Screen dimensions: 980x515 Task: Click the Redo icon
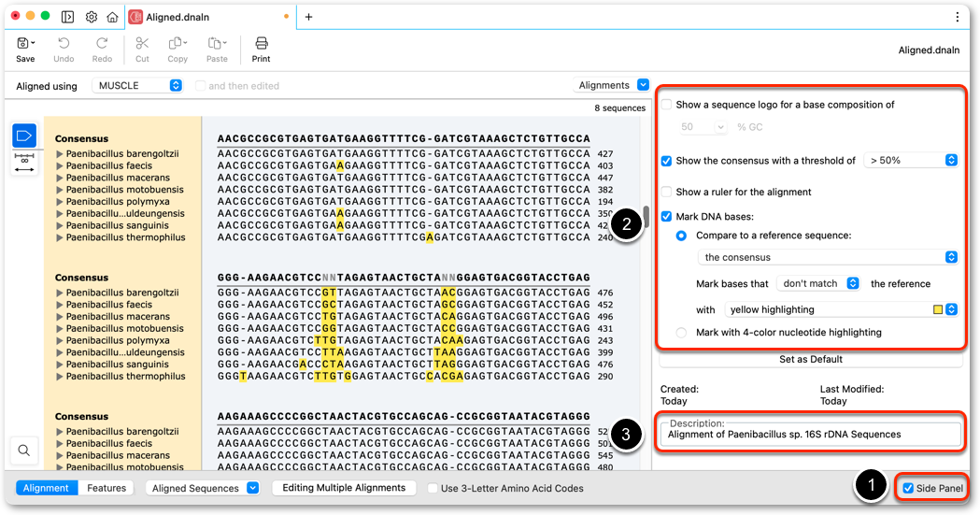point(102,43)
